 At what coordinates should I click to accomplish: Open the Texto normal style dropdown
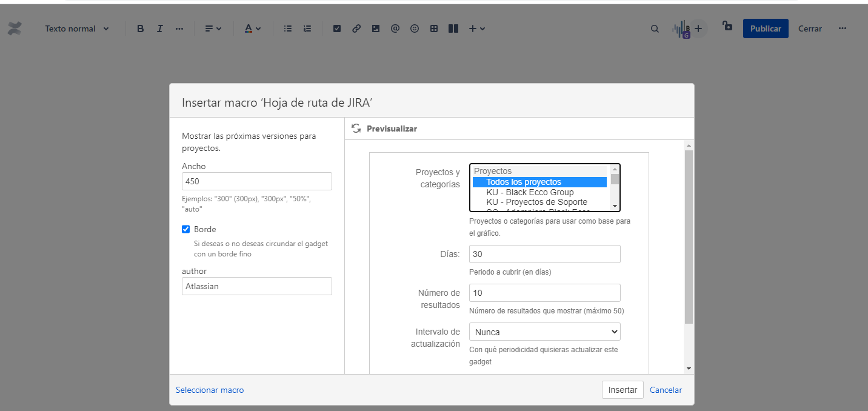pyautogui.click(x=77, y=28)
